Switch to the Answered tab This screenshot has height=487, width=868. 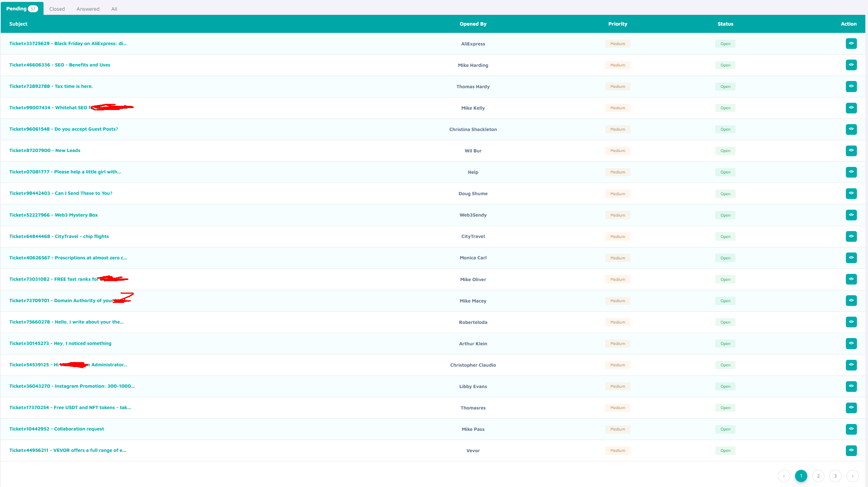click(88, 9)
